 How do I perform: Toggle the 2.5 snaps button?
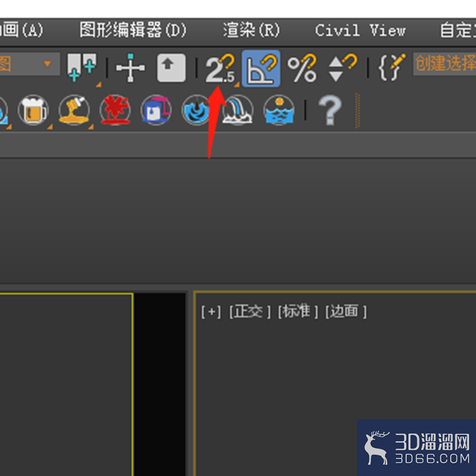click(x=221, y=68)
